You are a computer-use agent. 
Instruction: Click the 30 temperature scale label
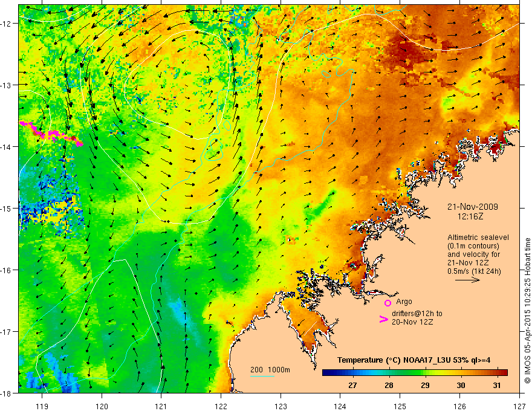pos(461,385)
